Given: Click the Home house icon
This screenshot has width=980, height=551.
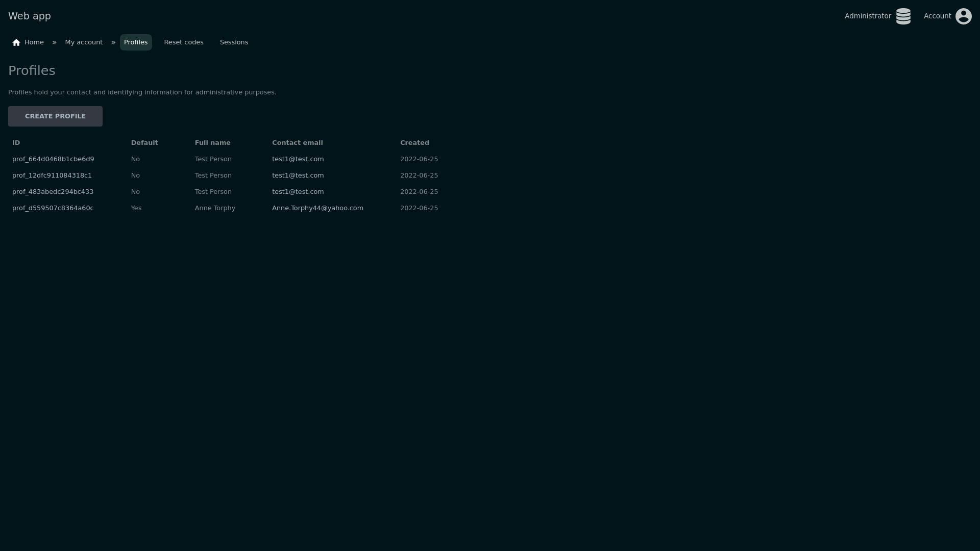Looking at the screenshot, I should [x=16, y=43].
